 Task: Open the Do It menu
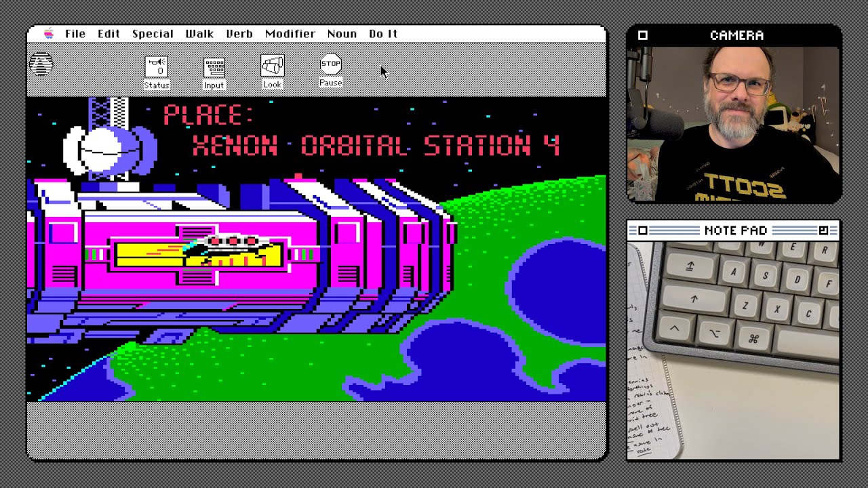pos(383,34)
